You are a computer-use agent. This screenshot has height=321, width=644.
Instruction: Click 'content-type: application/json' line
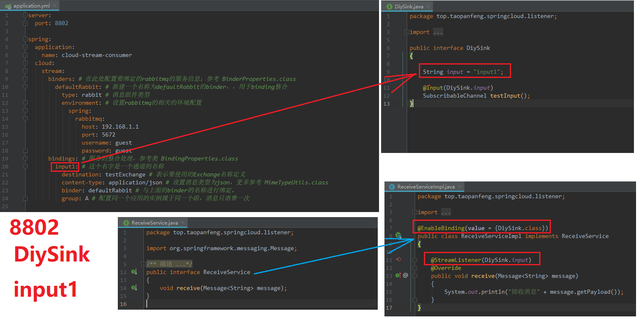coord(112,183)
